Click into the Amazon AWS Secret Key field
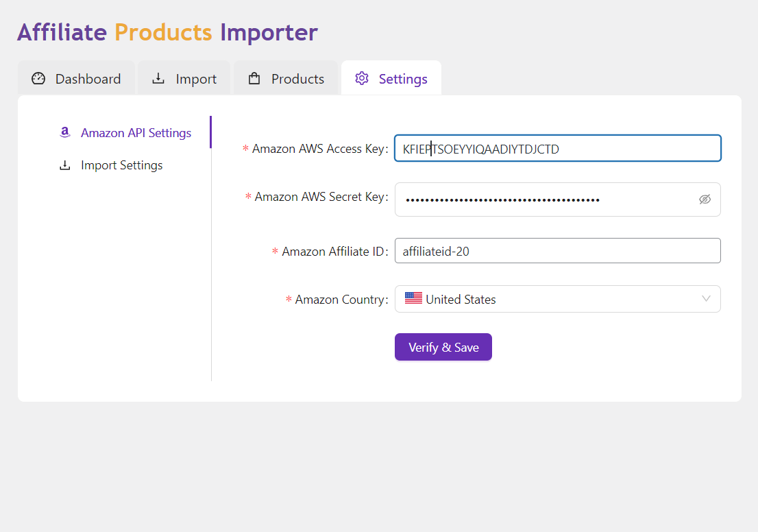 (x=541, y=199)
